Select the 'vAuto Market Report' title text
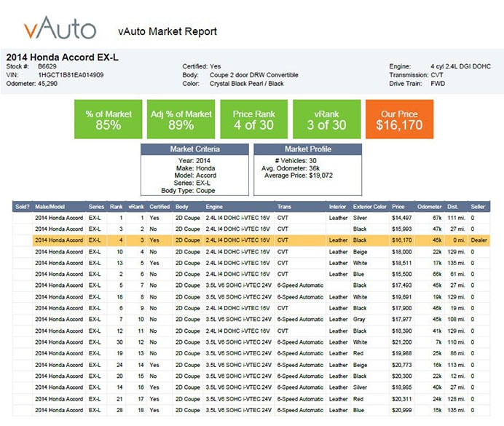 pyautogui.click(x=168, y=31)
